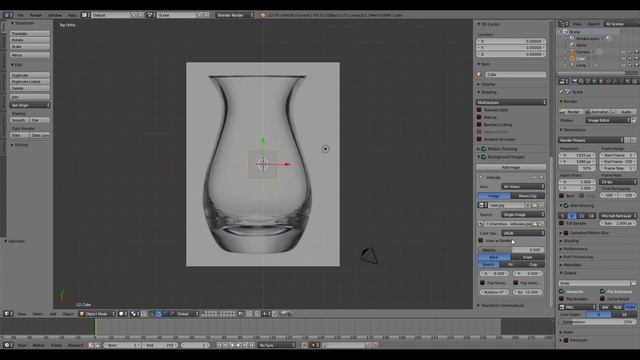The width and height of the screenshot is (640, 360).
Task: Toggle Overwrite output checkbox
Action: (562, 291)
